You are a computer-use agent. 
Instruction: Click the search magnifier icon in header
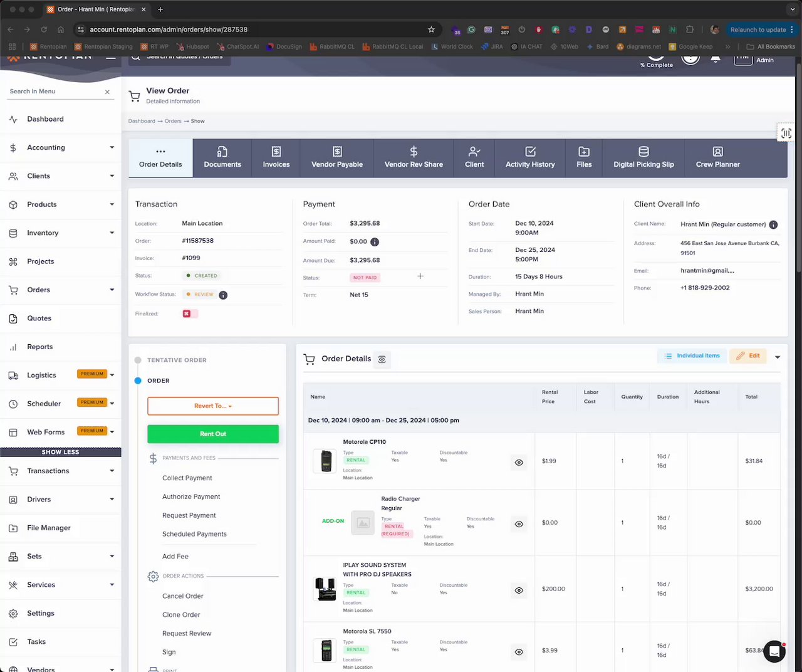pos(135,57)
